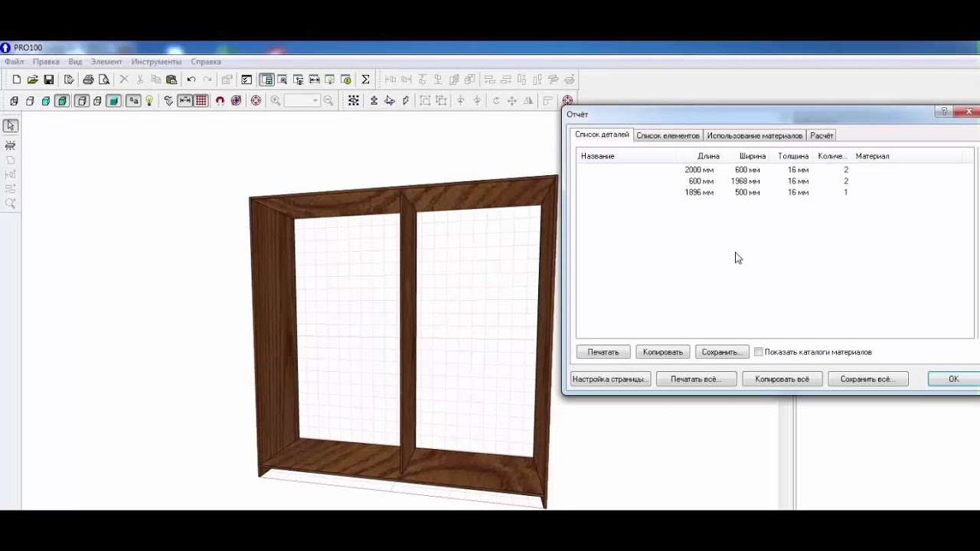The height and width of the screenshot is (551, 980).
Task: Select the arrow pointer tool in left sidebar
Action: [x=11, y=126]
